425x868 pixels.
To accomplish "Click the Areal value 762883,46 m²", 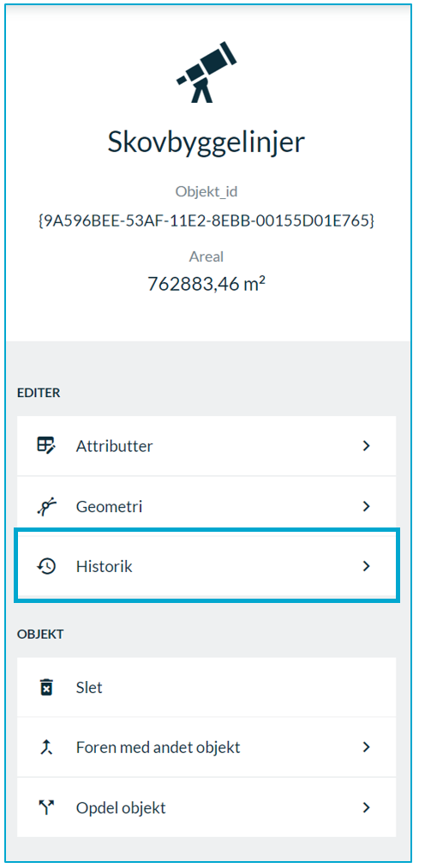I will pyautogui.click(x=207, y=284).
